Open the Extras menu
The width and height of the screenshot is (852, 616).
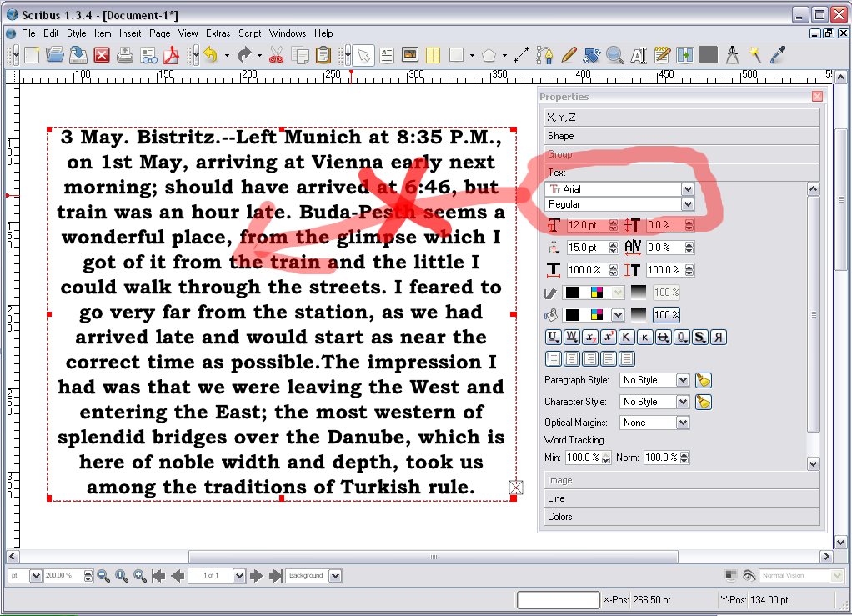pos(218,33)
